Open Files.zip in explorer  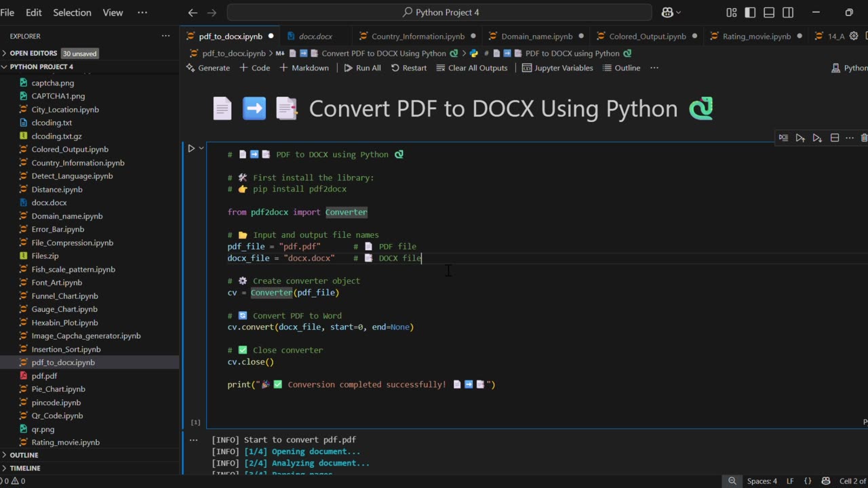click(x=45, y=256)
